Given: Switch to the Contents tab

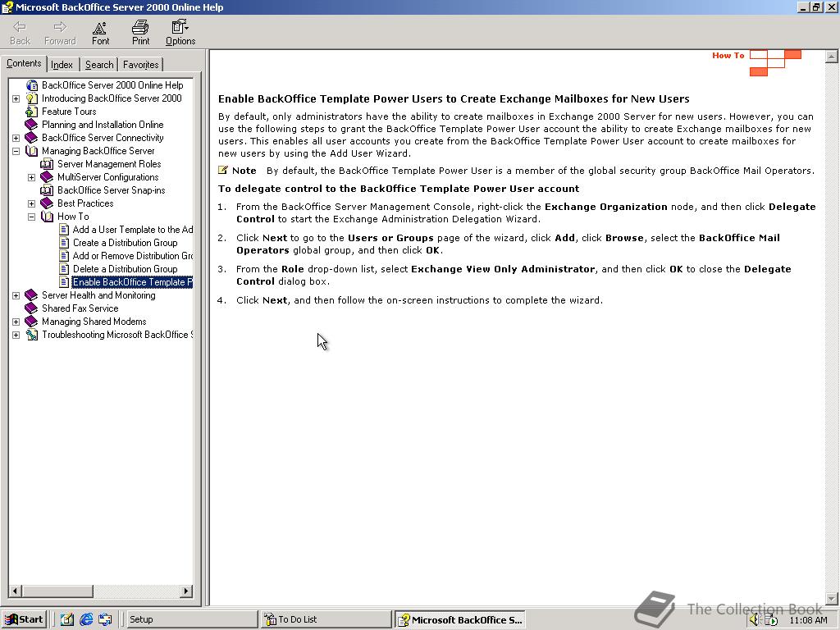Looking at the screenshot, I should point(24,63).
